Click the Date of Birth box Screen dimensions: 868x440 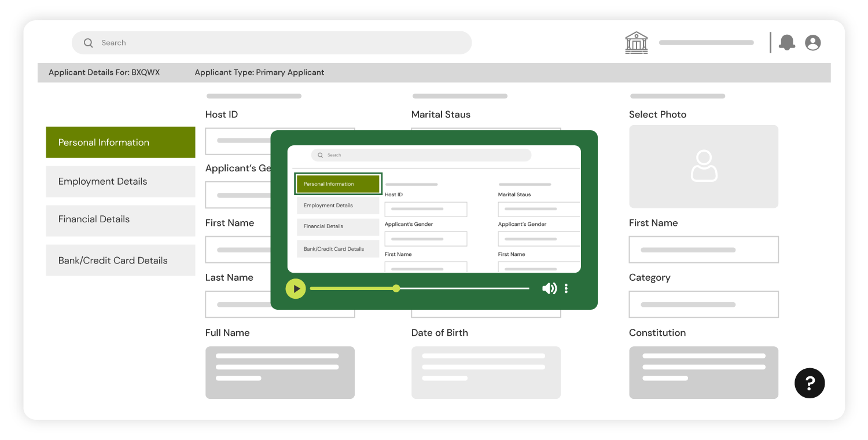[486, 372]
